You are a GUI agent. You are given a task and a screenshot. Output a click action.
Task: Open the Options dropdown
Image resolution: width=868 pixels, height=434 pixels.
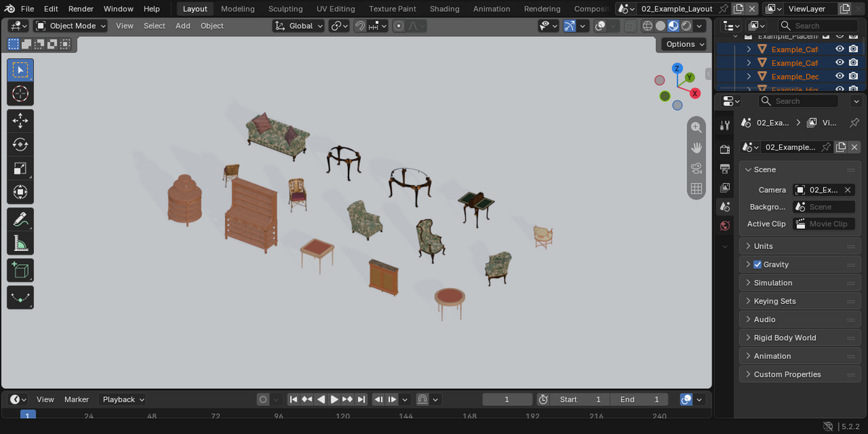pyautogui.click(x=684, y=44)
